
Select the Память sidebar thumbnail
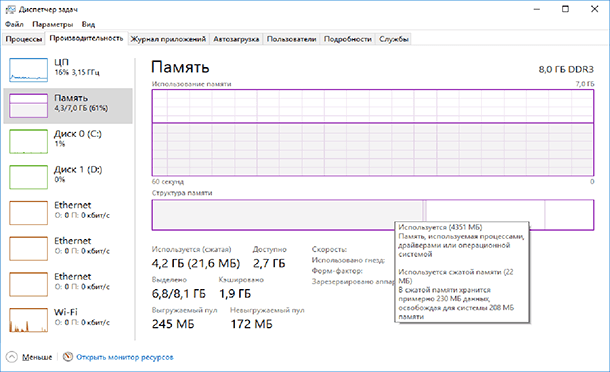pos(28,105)
